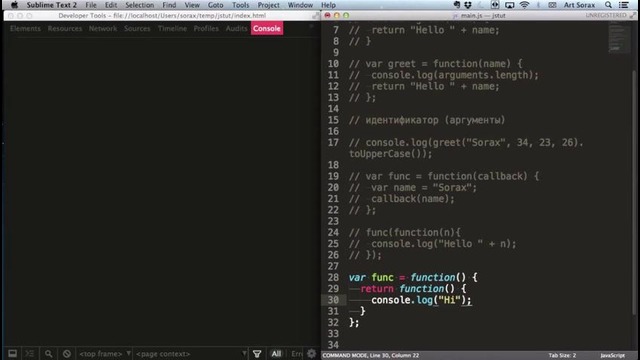Click the console filter funnel icon
This screenshot has height=360, width=640.
257,353
